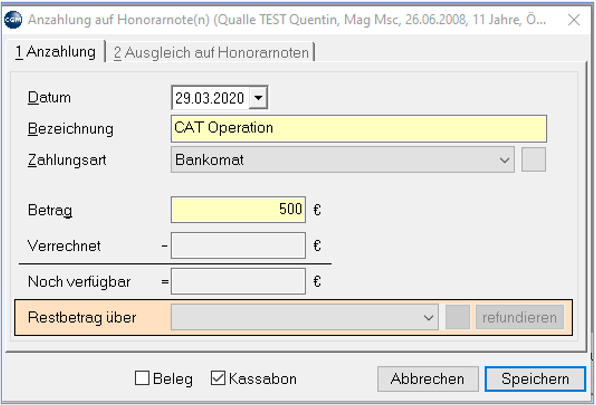Click the Noch verfügbar label
596x405 pixels.
click(79, 282)
